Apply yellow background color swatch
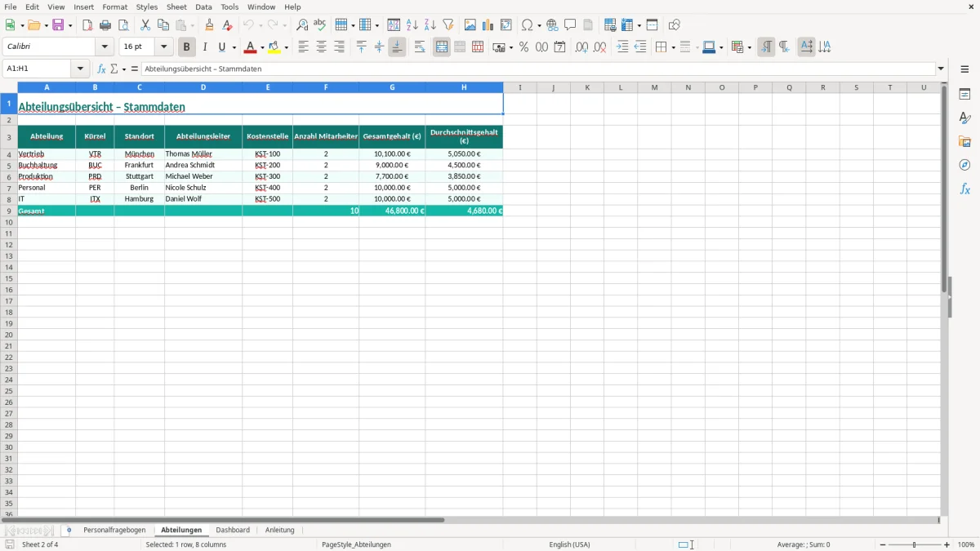 tap(274, 47)
